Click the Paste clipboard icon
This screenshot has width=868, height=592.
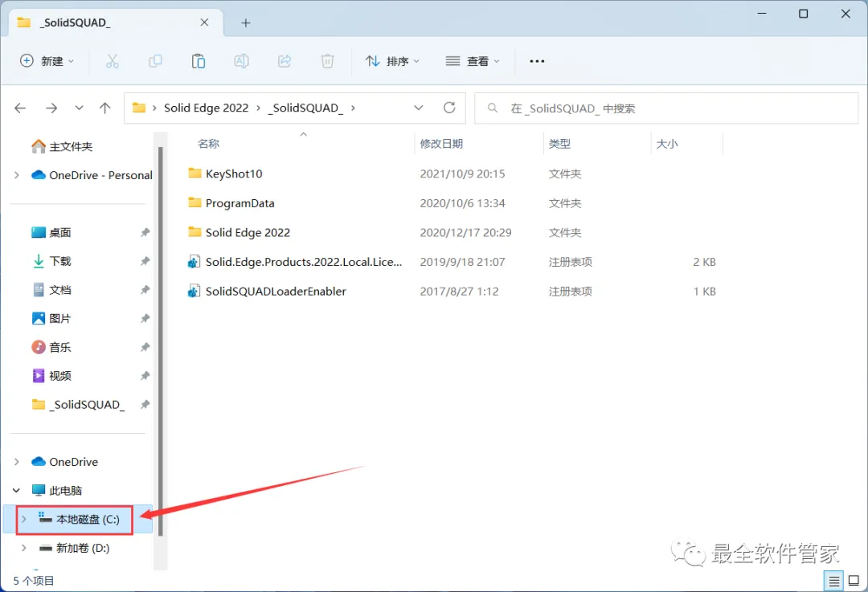(199, 61)
